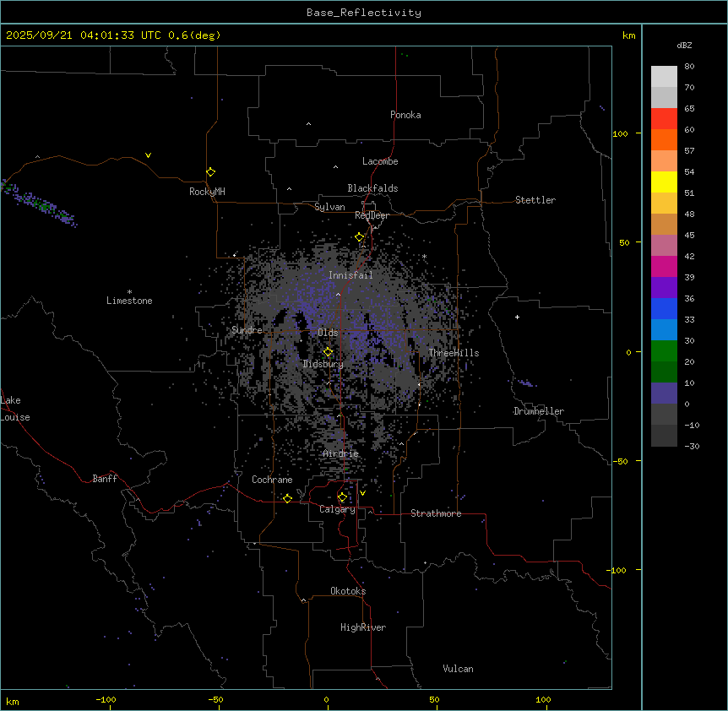Click the Base_Reflectivity title bar
728x711 pixels.
[363, 13]
